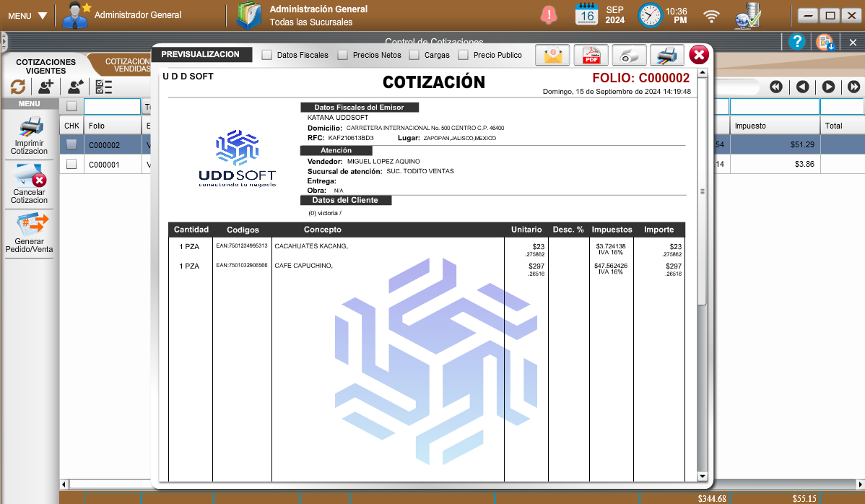Refresh the quotations list
The image size is (865, 504).
coord(18,87)
